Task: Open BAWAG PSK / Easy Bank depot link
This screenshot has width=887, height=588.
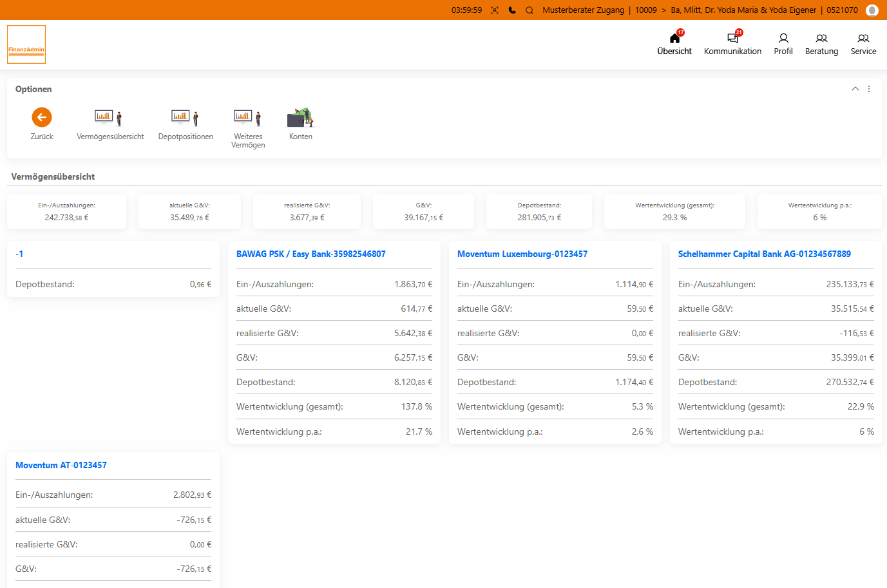Action: (311, 254)
